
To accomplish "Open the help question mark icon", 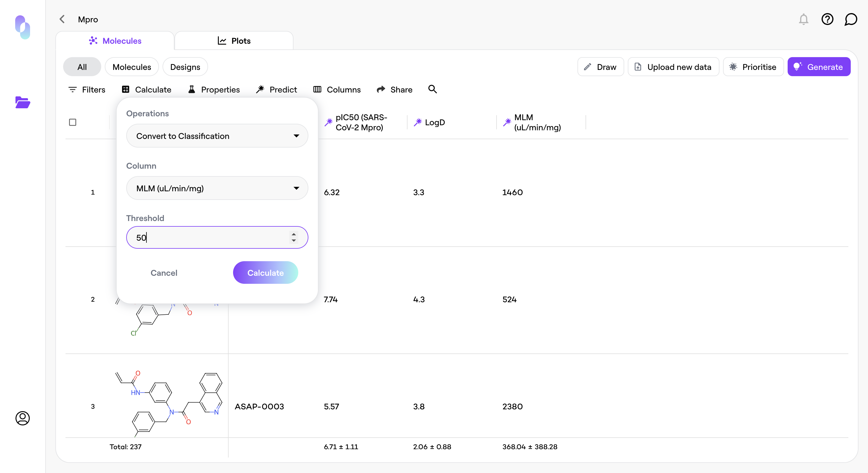I will pos(827,19).
